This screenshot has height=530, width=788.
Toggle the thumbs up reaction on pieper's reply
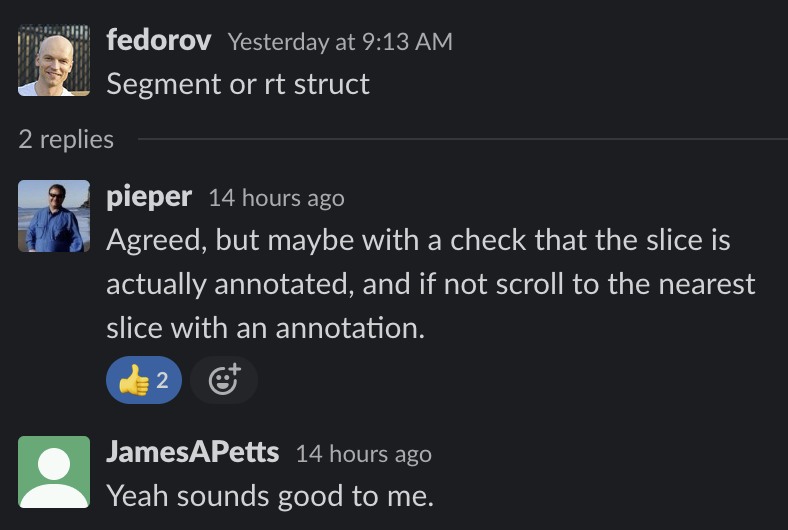[x=144, y=380]
